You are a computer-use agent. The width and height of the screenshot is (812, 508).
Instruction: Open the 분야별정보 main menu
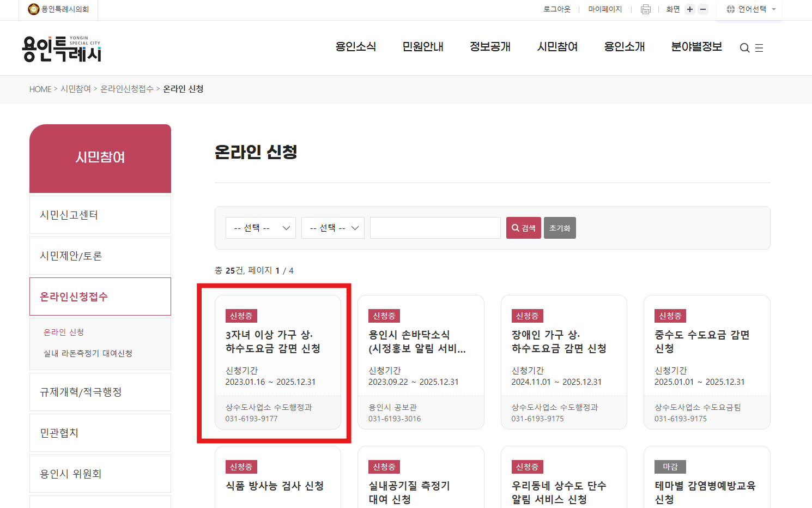[696, 47]
